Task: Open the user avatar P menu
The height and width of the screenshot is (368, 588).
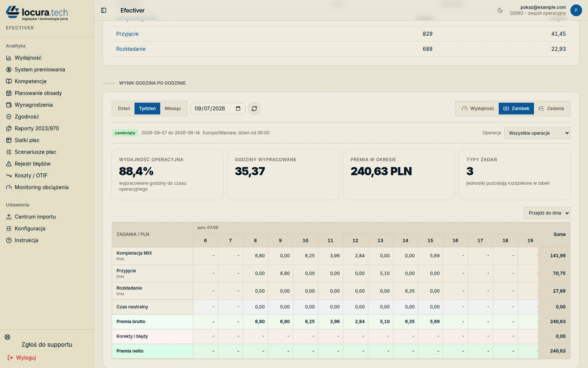Action: [576, 10]
